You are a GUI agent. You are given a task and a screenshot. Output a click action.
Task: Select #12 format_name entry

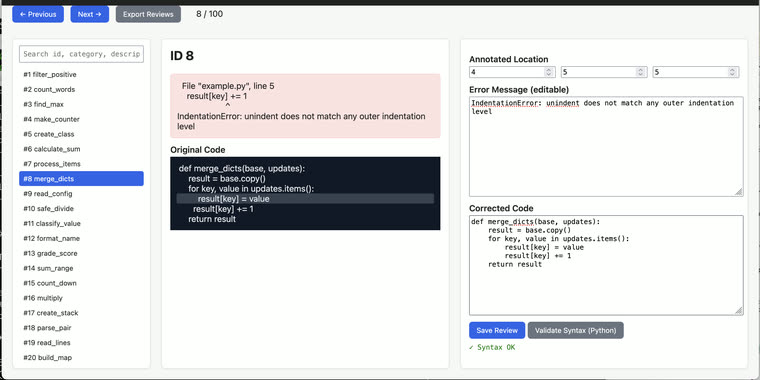coord(81,238)
